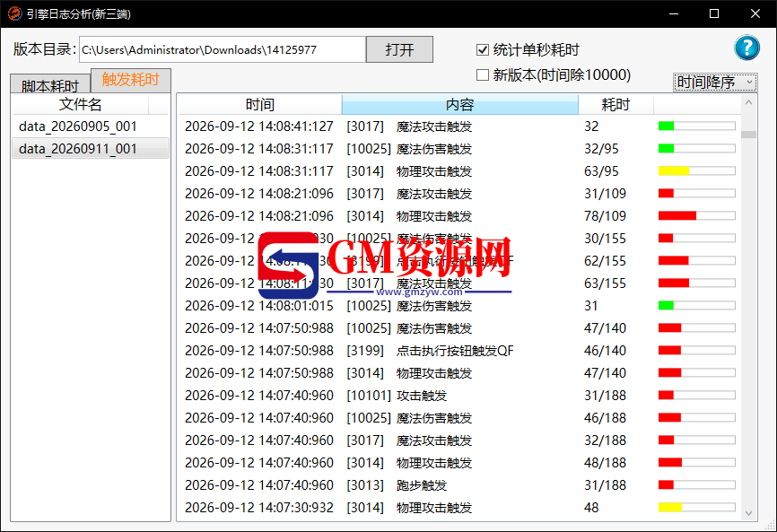Click the progress bar in the 78/109 row

tap(697, 216)
